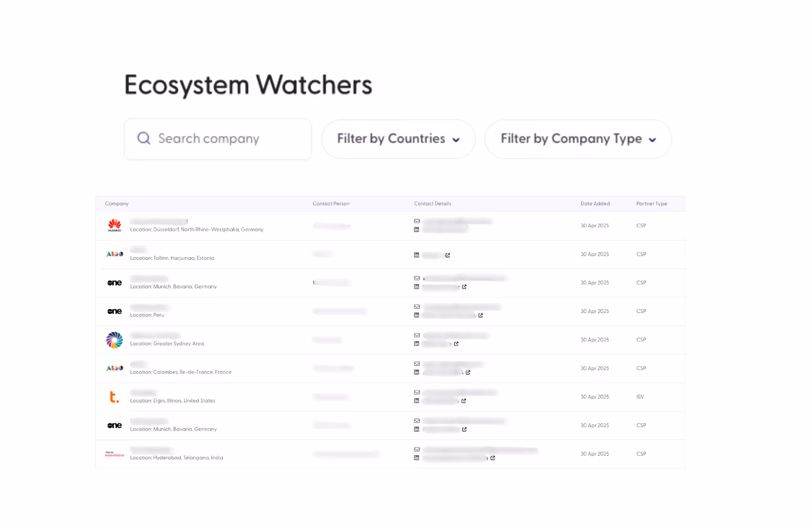Click the Company column header
This screenshot has height=525, width=812.
tap(117, 204)
